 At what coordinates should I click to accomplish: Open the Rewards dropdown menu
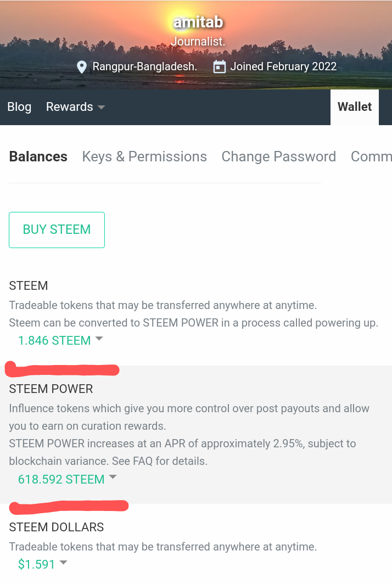[x=75, y=107]
